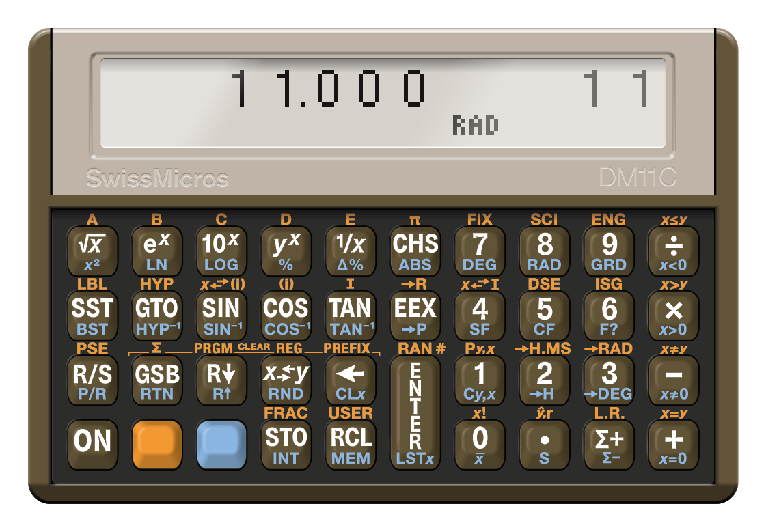Screen dimensions: 766x532
Task: Click the digit 2 key
Action: 544,380
